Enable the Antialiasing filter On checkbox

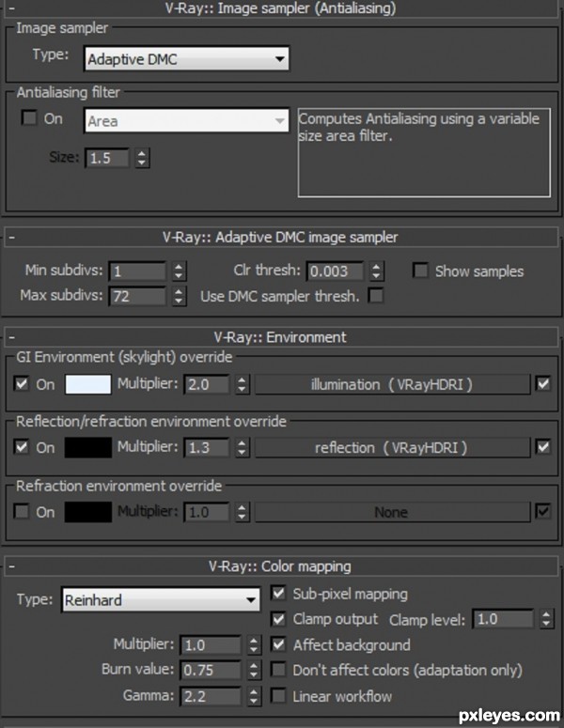point(29,118)
